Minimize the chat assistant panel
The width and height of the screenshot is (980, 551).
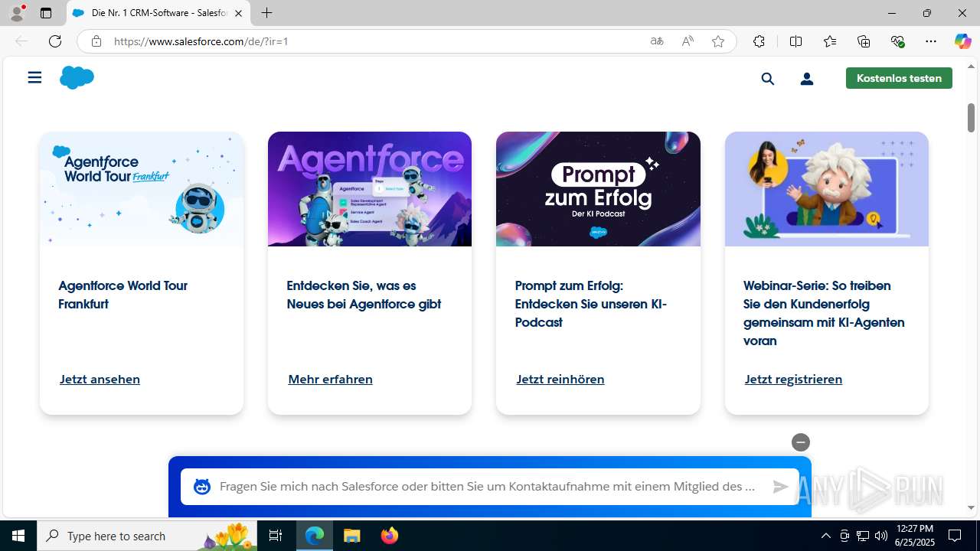801,442
